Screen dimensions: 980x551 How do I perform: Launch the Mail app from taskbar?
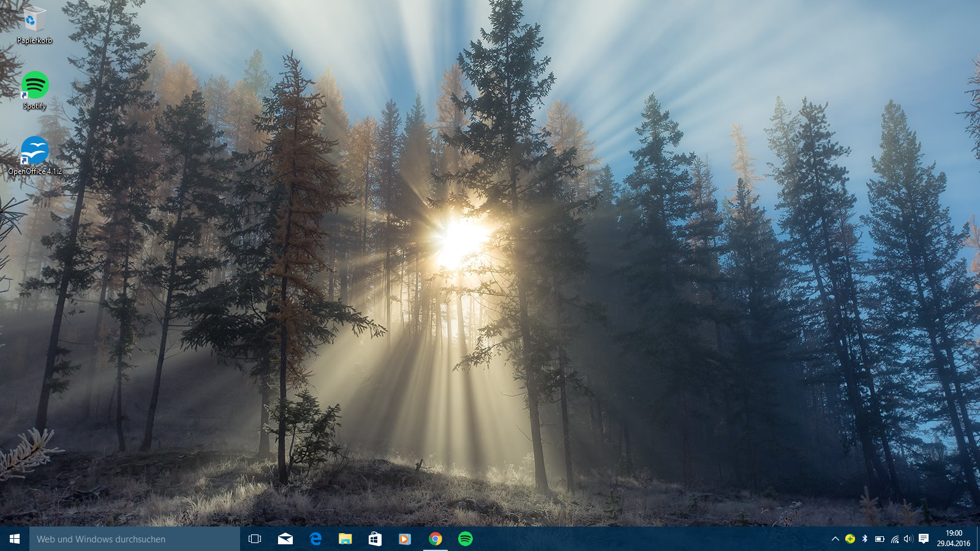point(285,539)
